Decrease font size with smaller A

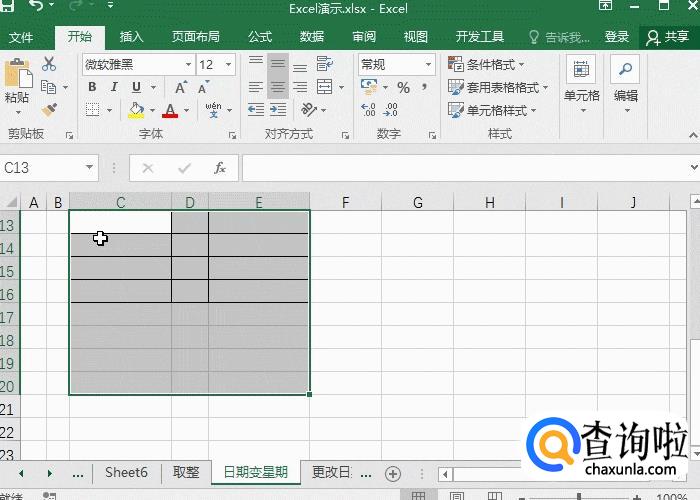pyautogui.click(x=203, y=87)
